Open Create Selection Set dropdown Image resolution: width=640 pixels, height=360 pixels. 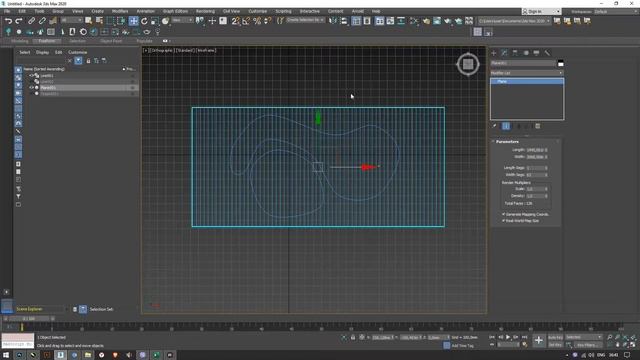(x=305, y=20)
